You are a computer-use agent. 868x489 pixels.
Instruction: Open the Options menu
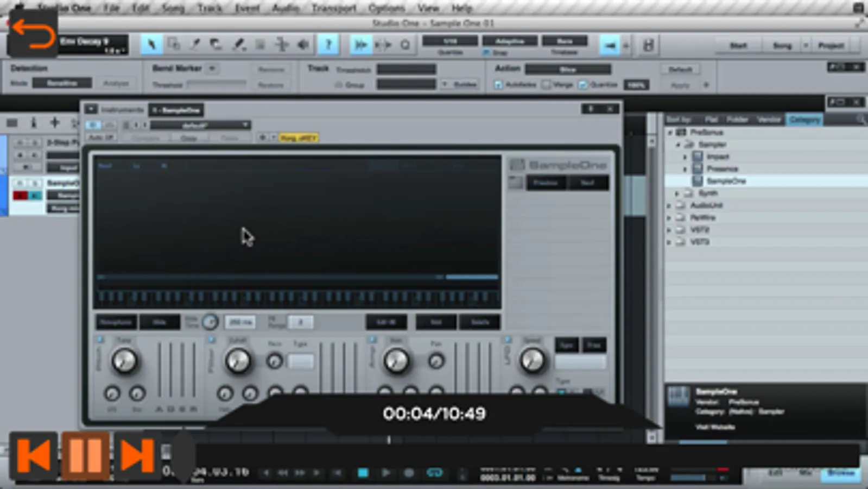(x=386, y=8)
